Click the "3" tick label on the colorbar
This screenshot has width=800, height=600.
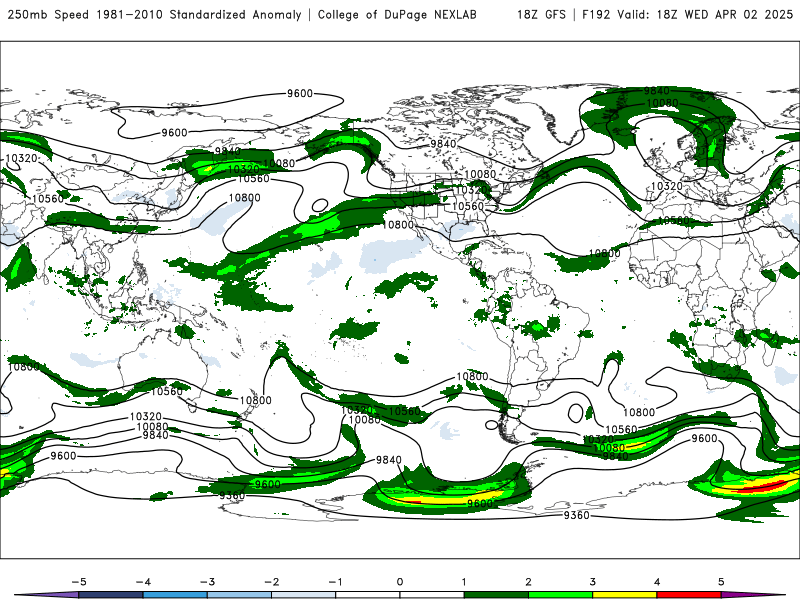[592, 582]
